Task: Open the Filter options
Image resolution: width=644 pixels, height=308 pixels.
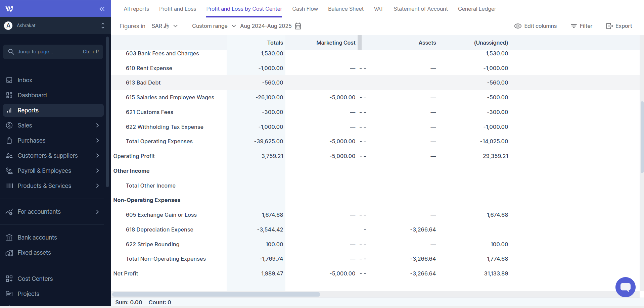Action: [x=581, y=26]
